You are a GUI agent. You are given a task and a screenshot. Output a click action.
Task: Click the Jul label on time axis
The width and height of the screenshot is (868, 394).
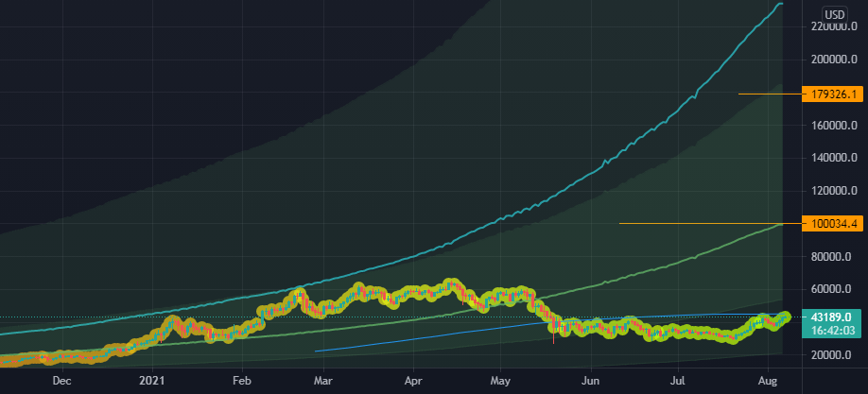coord(678,381)
